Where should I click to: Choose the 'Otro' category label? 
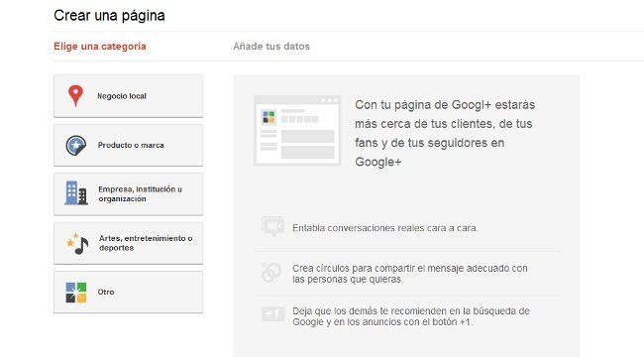(x=106, y=292)
